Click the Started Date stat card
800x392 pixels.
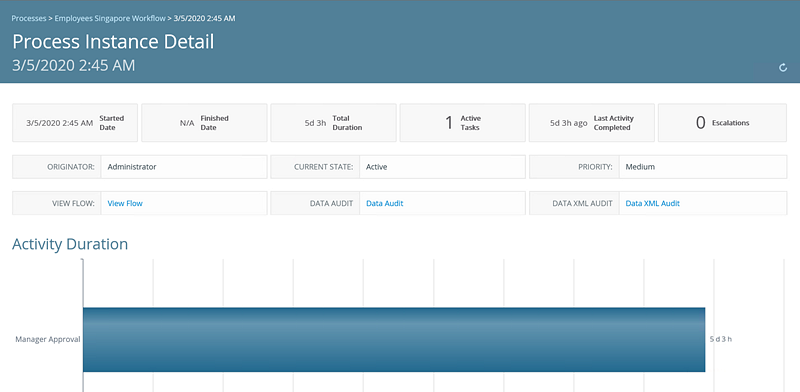coord(75,123)
